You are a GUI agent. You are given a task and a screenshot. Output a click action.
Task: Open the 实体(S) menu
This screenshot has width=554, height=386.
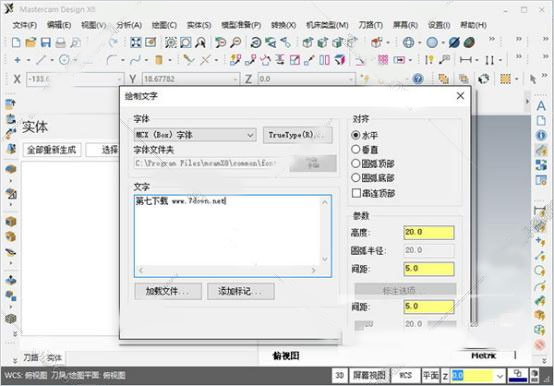(199, 25)
